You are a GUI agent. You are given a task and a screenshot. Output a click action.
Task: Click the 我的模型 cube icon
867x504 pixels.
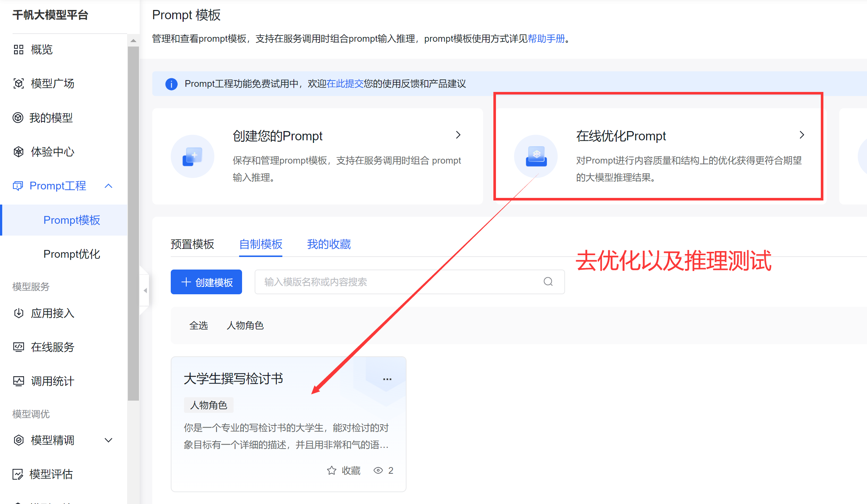pyautogui.click(x=18, y=118)
